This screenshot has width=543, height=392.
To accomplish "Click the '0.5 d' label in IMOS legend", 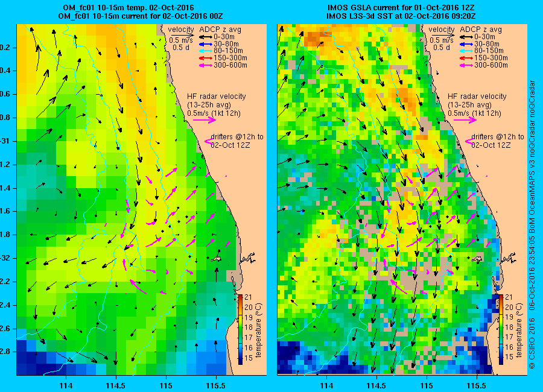I will pos(441,48).
